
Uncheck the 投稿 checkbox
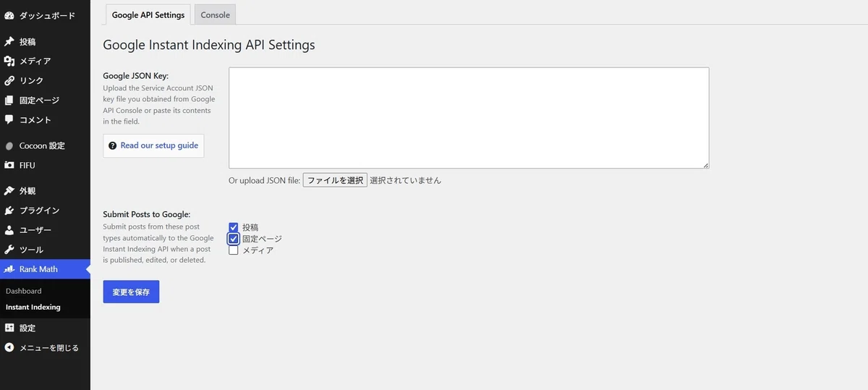click(x=234, y=227)
